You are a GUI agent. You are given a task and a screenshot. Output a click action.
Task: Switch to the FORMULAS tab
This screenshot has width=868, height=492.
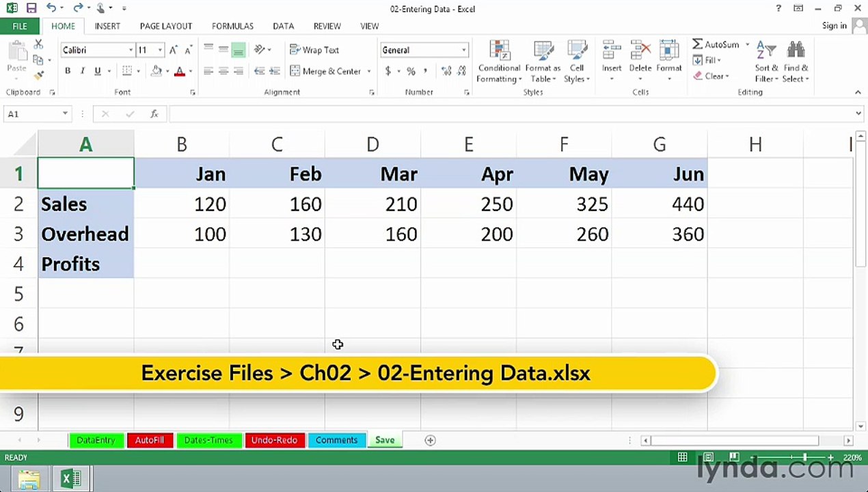click(232, 26)
